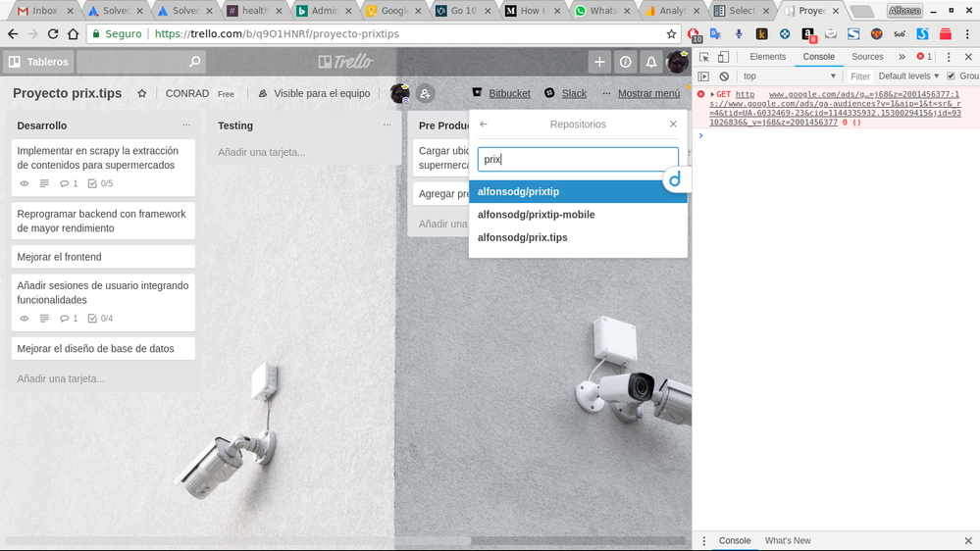
Task: Select repository alfonsodg/prixtip
Action: [578, 192]
